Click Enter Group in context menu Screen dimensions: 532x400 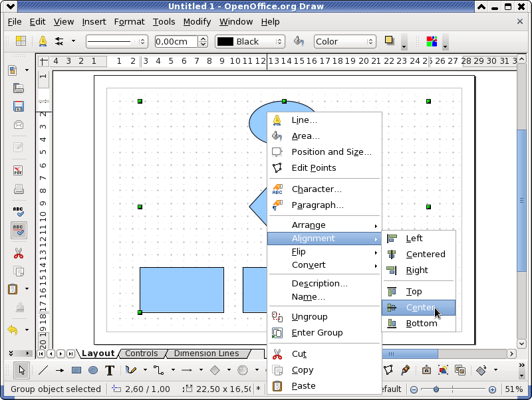tap(325, 332)
